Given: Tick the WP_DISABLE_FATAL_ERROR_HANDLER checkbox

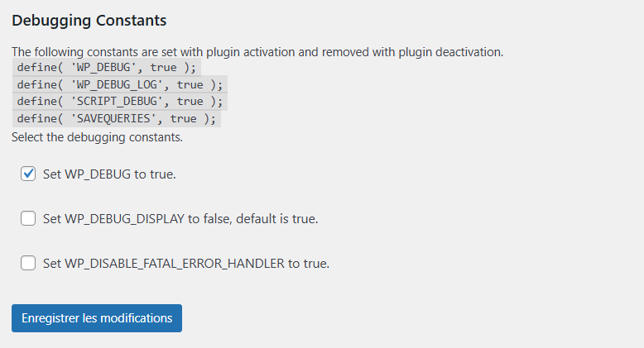Looking at the screenshot, I should pyautogui.click(x=28, y=263).
